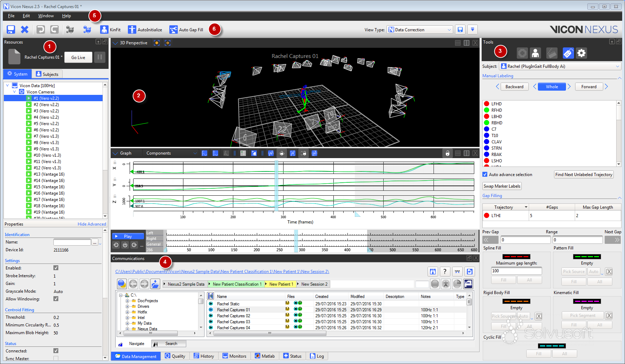This screenshot has width=625, height=364.
Task: Click Find Next Unlabeled Trajectory button
Action: click(584, 175)
